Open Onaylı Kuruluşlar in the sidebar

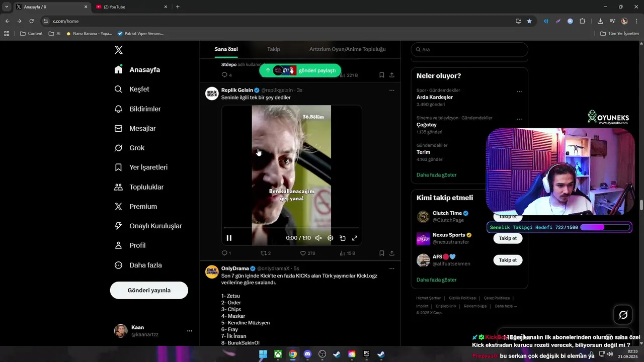coord(148,226)
